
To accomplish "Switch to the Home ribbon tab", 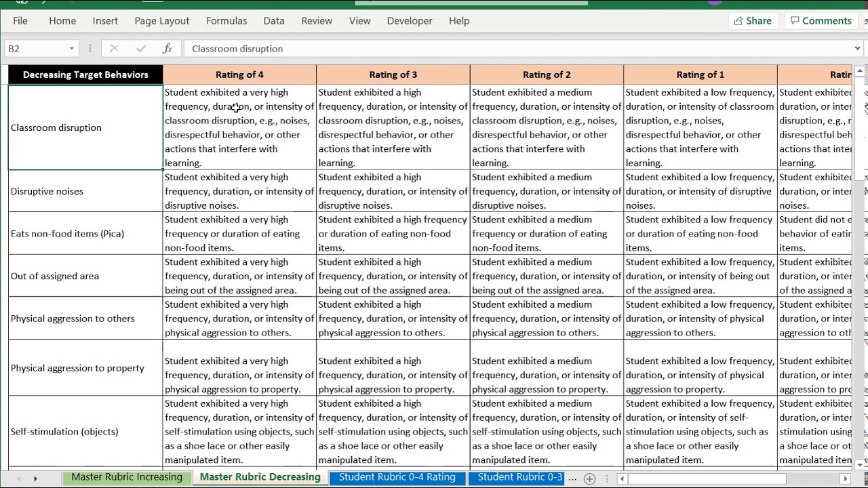I will coord(62,21).
